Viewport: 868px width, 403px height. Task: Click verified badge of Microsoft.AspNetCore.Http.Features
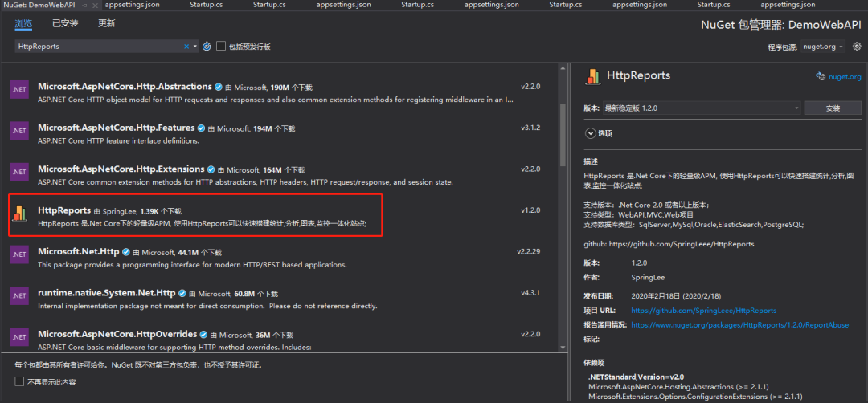pos(202,128)
